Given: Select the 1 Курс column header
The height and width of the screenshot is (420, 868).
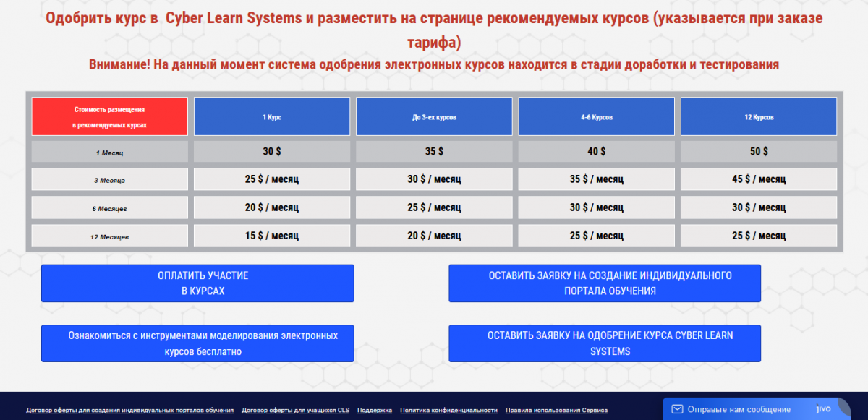Looking at the screenshot, I should [x=272, y=116].
